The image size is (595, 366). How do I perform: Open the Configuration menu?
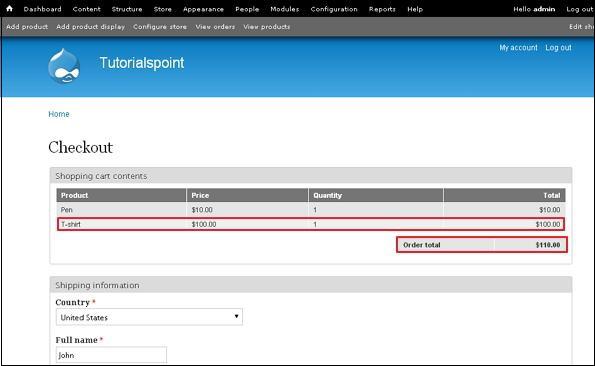click(334, 9)
